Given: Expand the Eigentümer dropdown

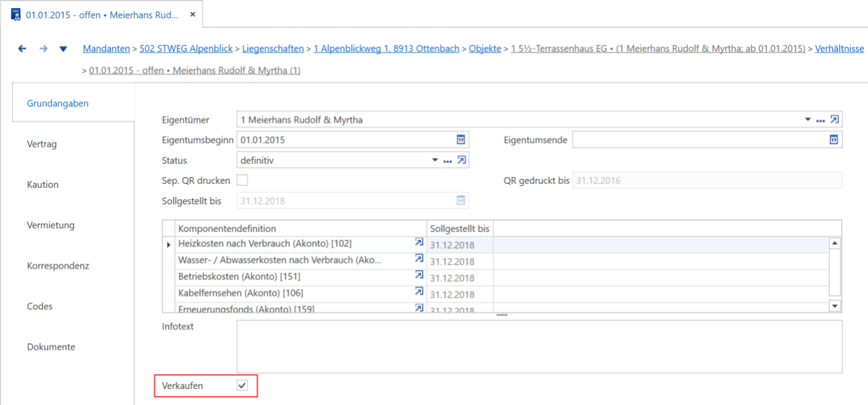Looking at the screenshot, I should pos(808,120).
